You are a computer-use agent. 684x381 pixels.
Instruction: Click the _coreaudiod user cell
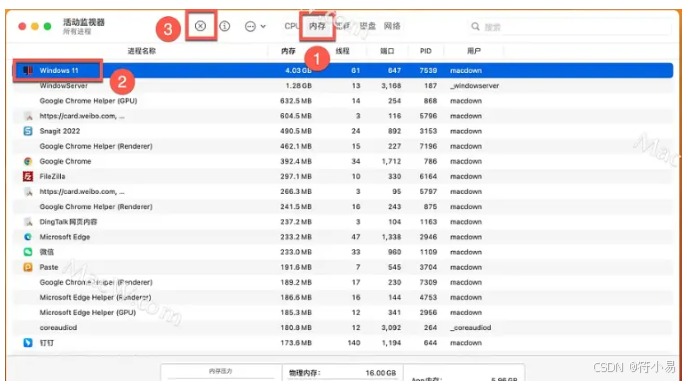point(471,327)
